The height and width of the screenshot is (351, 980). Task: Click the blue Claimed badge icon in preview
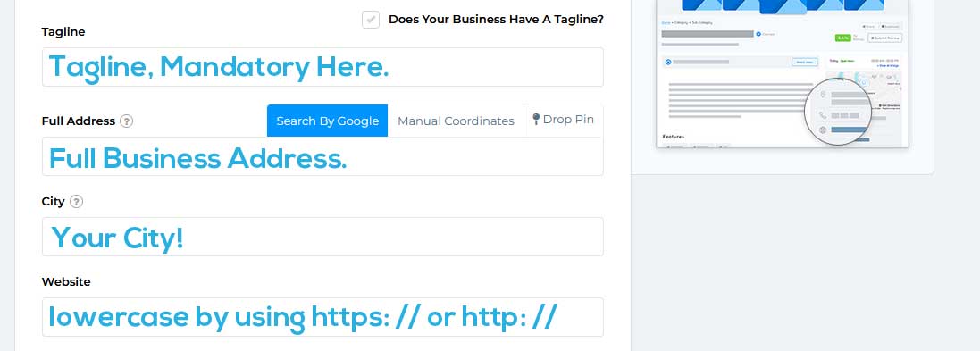pyautogui.click(x=758, y=34)
